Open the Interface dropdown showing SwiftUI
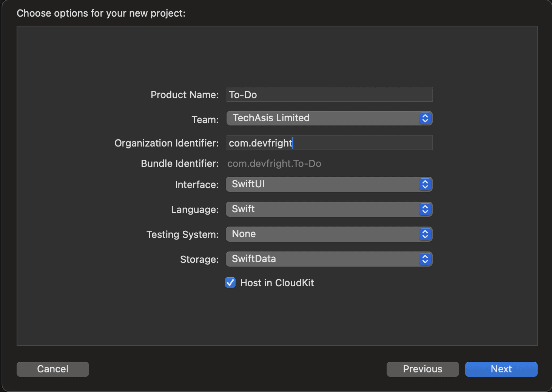The image size is (552, 392). [328, 184]
